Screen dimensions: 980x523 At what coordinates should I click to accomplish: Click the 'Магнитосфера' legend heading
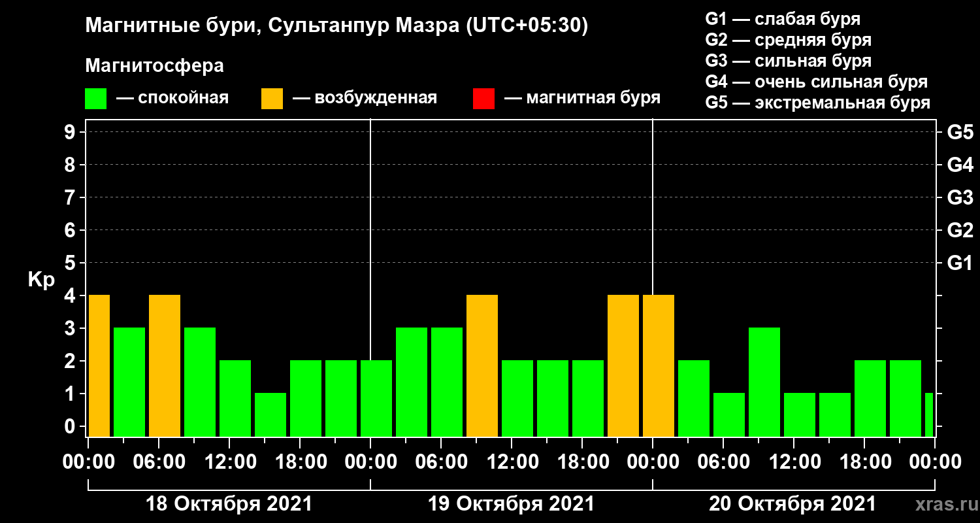tap(154, 66)
